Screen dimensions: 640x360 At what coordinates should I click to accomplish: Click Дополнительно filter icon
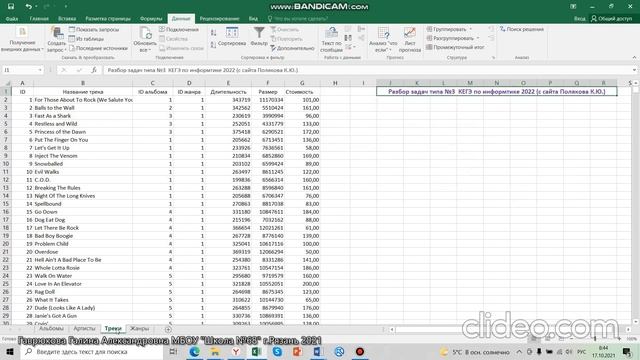pos(292,48)
